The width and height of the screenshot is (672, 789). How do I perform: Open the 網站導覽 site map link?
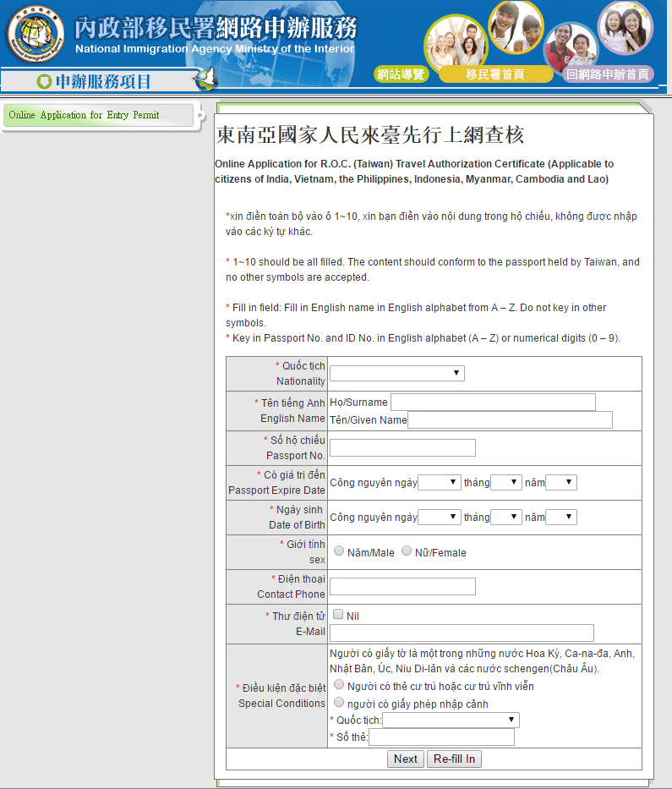[400, 74]
